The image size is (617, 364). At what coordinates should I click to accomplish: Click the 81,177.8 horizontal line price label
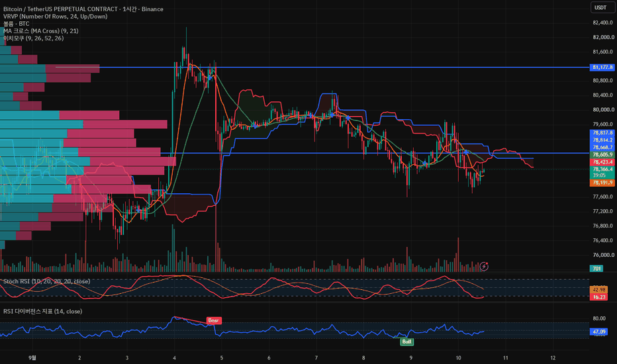(x=602, y=68)
